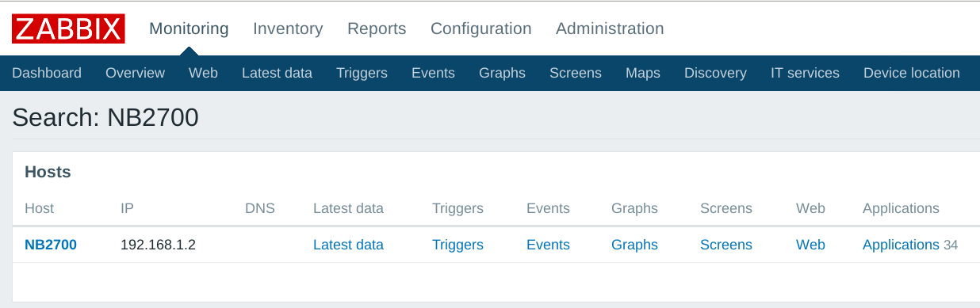This screenshot has height=308, width=980.
Task: Open Latest data link for NB2700
Action: tap(348, 245)
